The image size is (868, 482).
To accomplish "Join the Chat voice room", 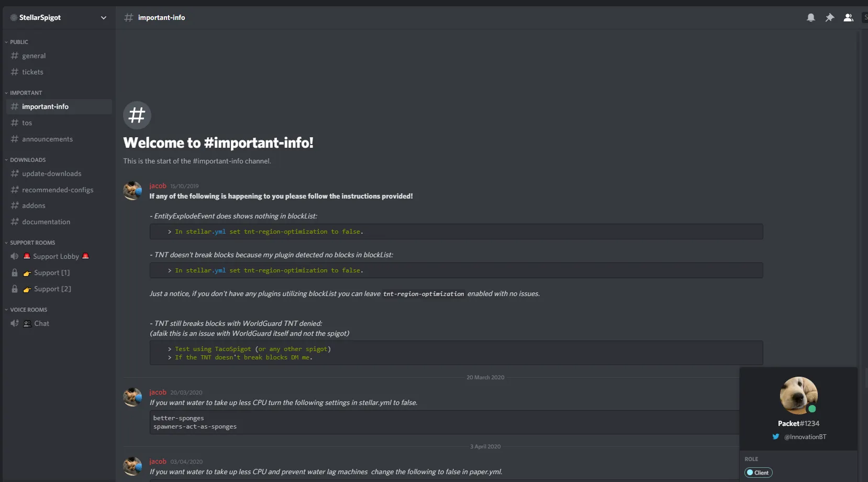I will [41, 324].
